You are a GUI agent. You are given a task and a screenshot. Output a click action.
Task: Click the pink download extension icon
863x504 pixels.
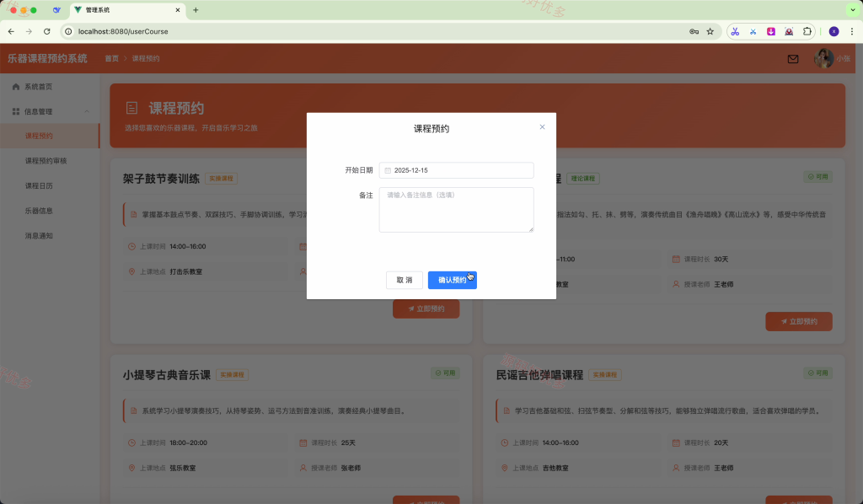tap(770, 31)
